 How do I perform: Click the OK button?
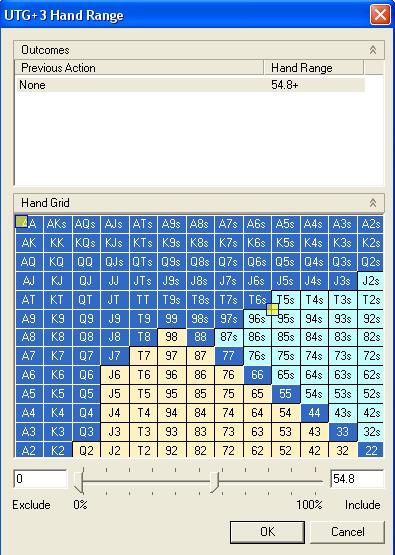[267, 532]
